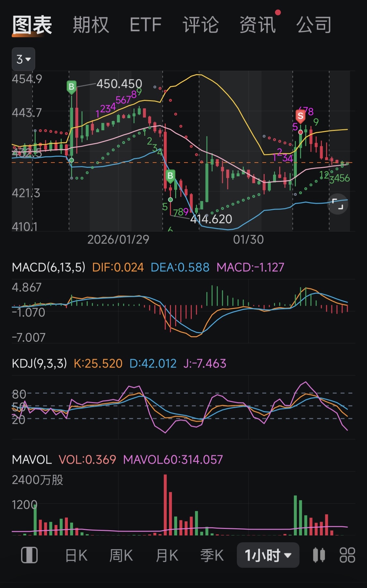Viewport: 367px width, 588px height.
Task: Switch to the 图表 tab
Action: (x=32, y=25)
